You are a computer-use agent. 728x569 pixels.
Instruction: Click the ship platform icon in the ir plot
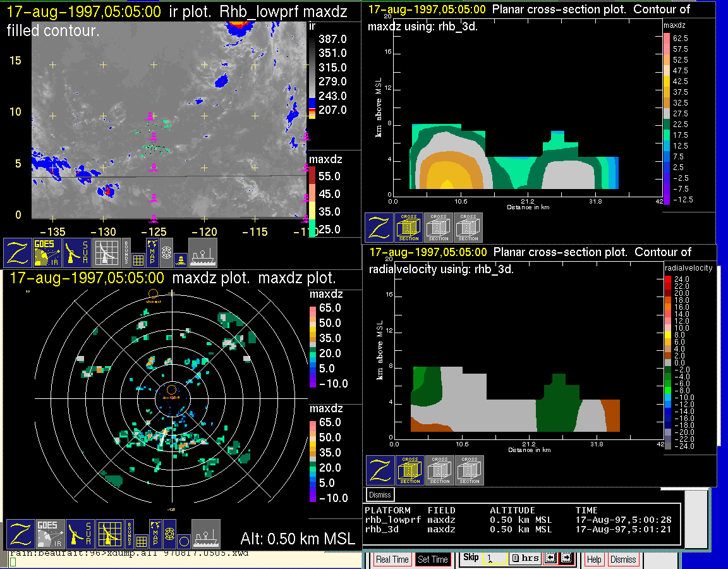click(x=203, y=253)
